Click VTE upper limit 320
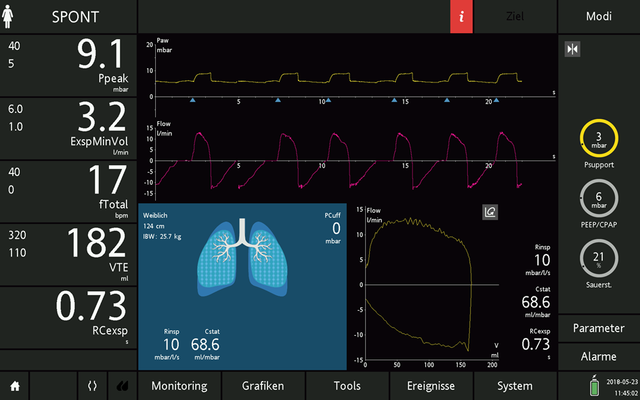Viewport: 640px width, 400px height. point(17,235)
